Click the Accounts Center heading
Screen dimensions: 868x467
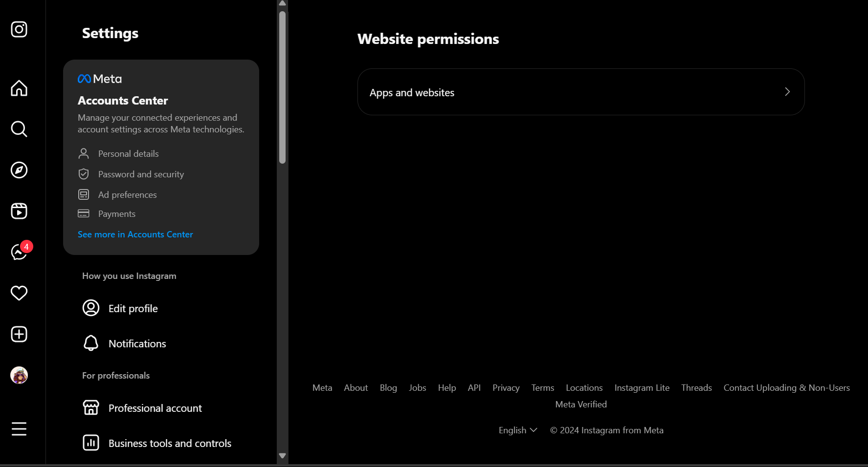(123, 101)
